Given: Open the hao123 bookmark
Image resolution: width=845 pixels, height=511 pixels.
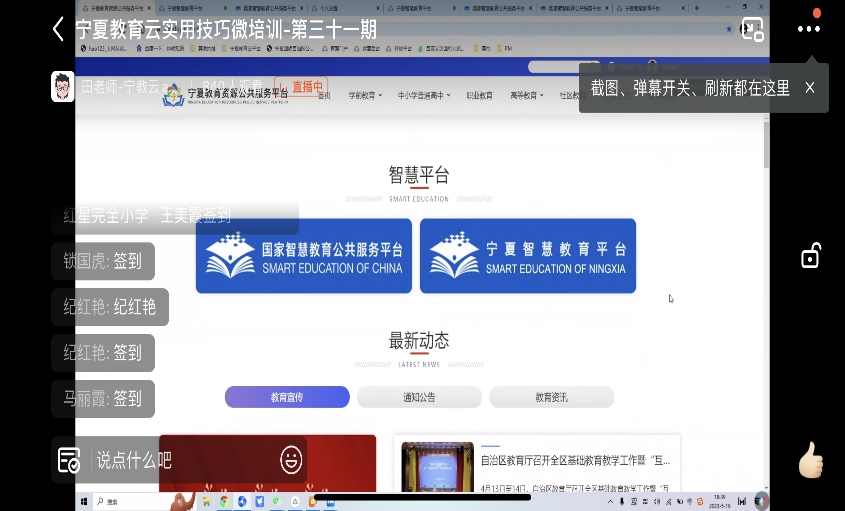Looking at the screenshot, I should click(x=104, y=49).
